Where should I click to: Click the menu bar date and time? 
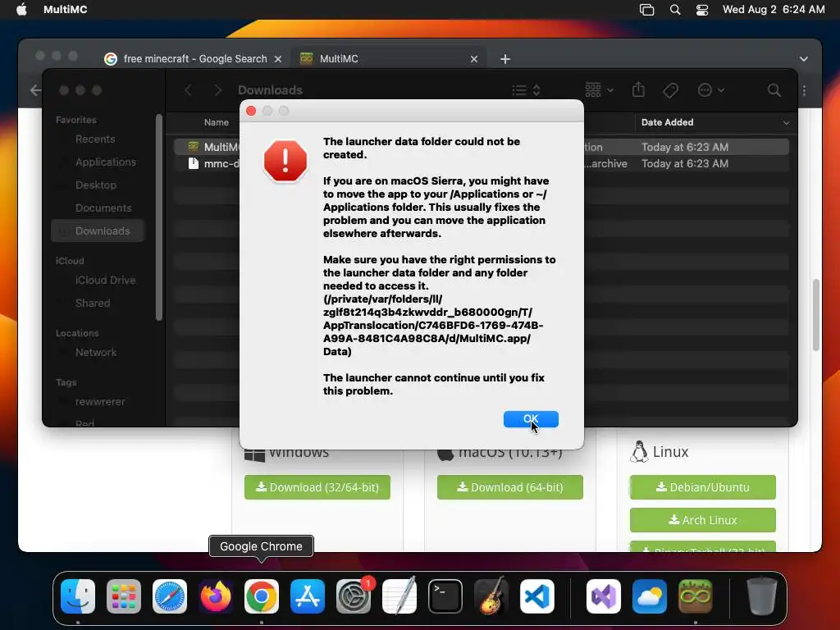click(x=774, y=10)
